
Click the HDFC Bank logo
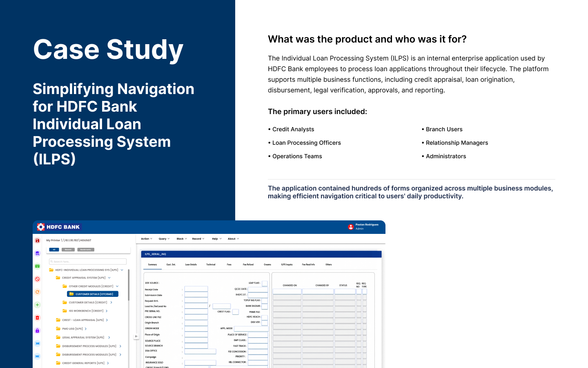59,227
